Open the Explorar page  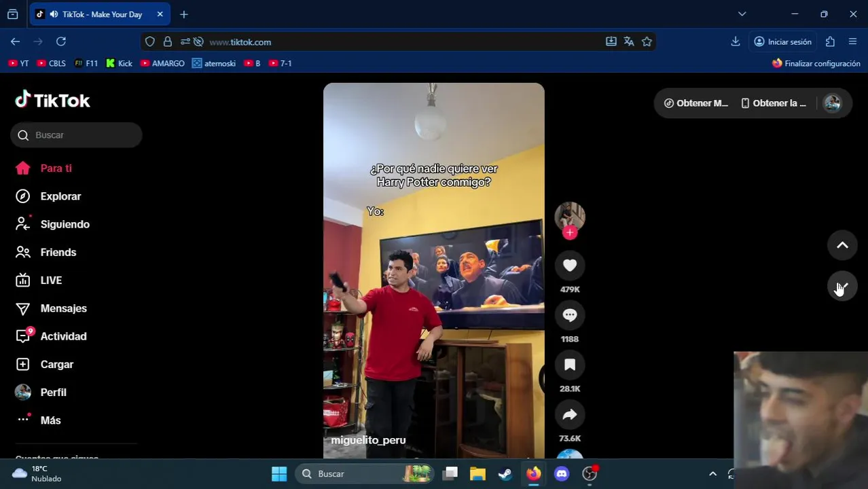click(x=60, y=196)
